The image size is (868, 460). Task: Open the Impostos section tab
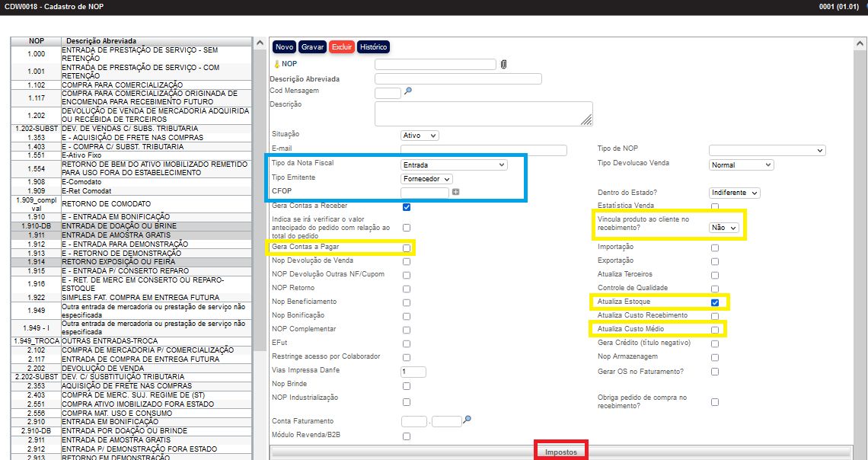pos(560,452)
